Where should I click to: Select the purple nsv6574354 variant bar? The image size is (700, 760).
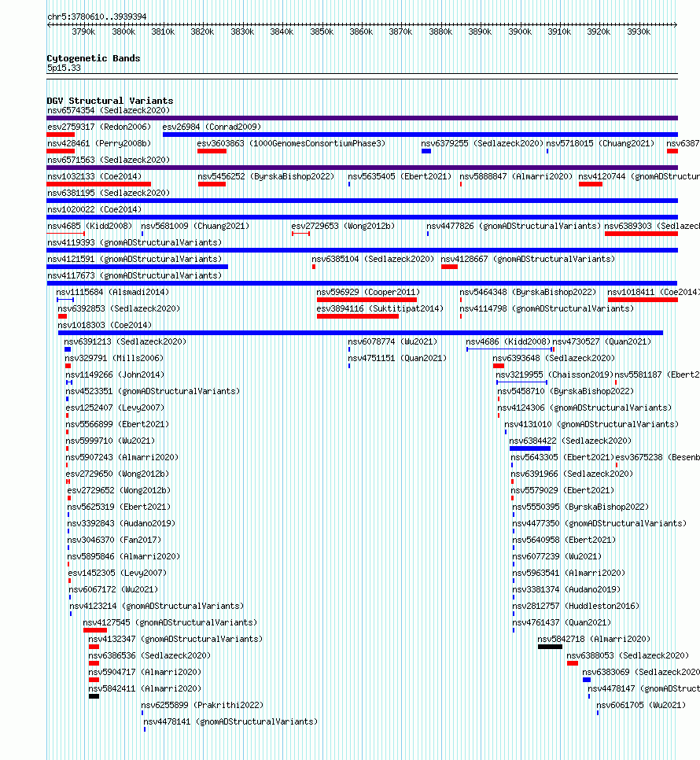coord(362,118)
